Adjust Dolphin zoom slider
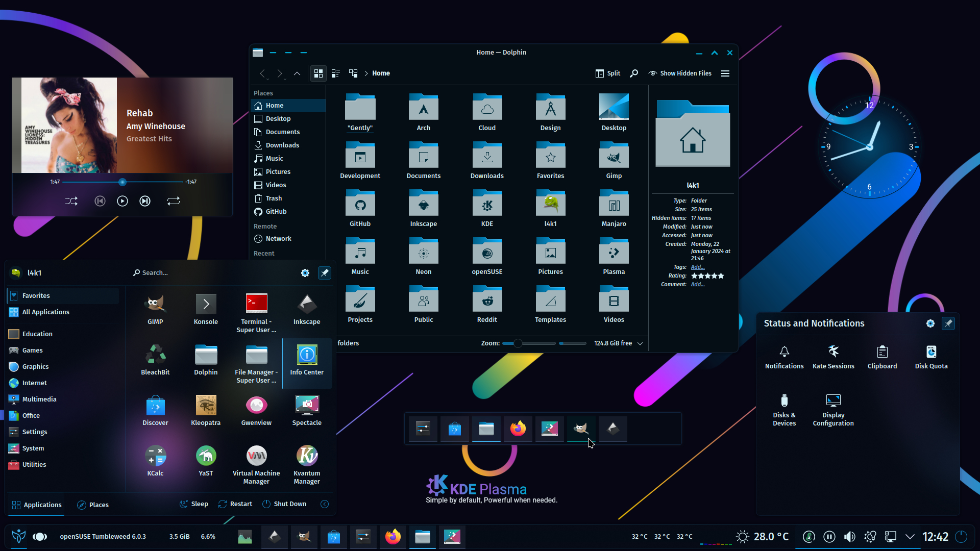 tap(529, 343)
